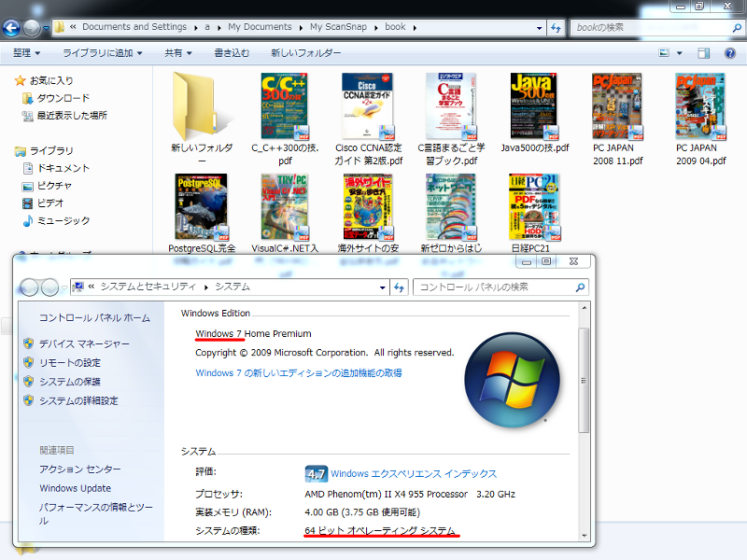Select the C_C++300の技.pdf thumbnail
The height and width of the screenshot is (560, 747).
click(x=285, y=106)
